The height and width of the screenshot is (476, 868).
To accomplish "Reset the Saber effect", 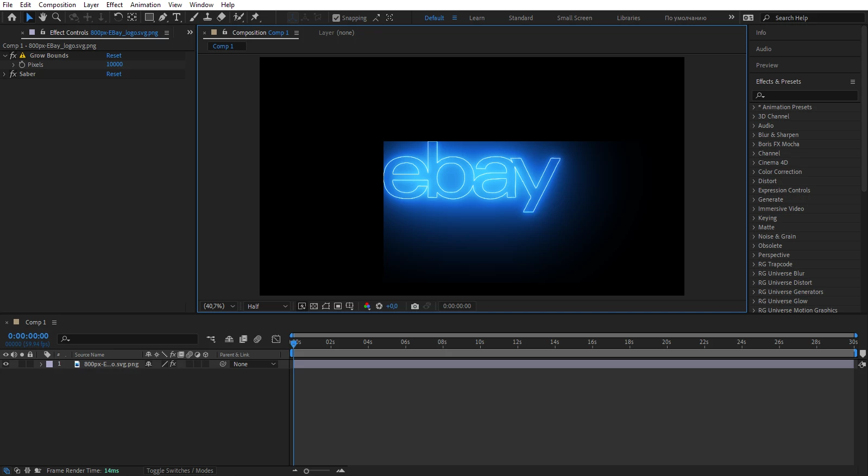I will pyautogui.click(x=114, y=74).
